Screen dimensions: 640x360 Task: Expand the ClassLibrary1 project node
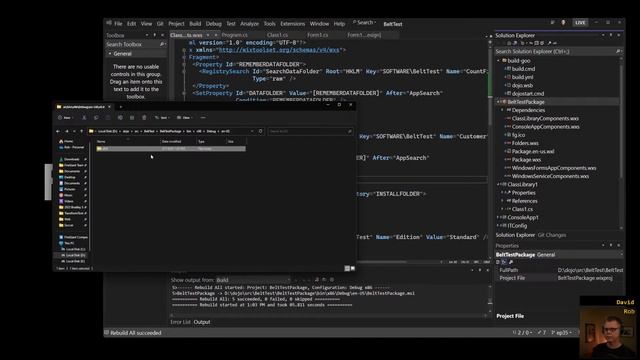498,184
